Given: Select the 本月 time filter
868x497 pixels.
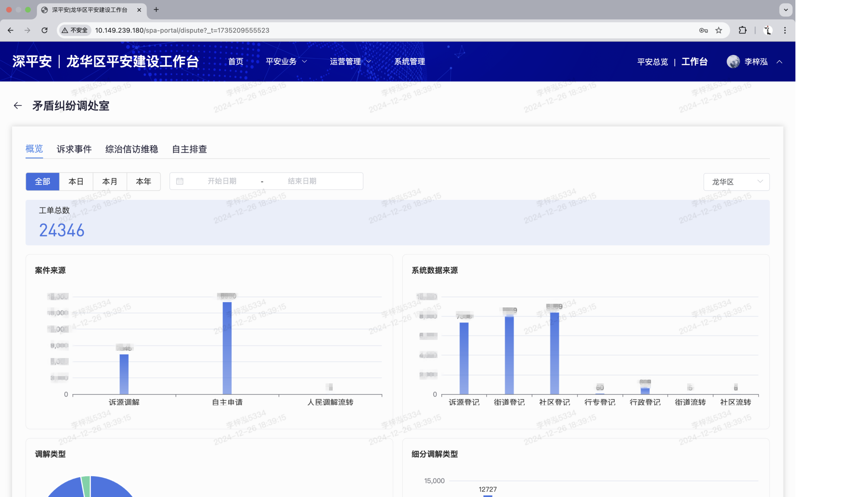Looking at the screenshot, I should pos(110,181).
